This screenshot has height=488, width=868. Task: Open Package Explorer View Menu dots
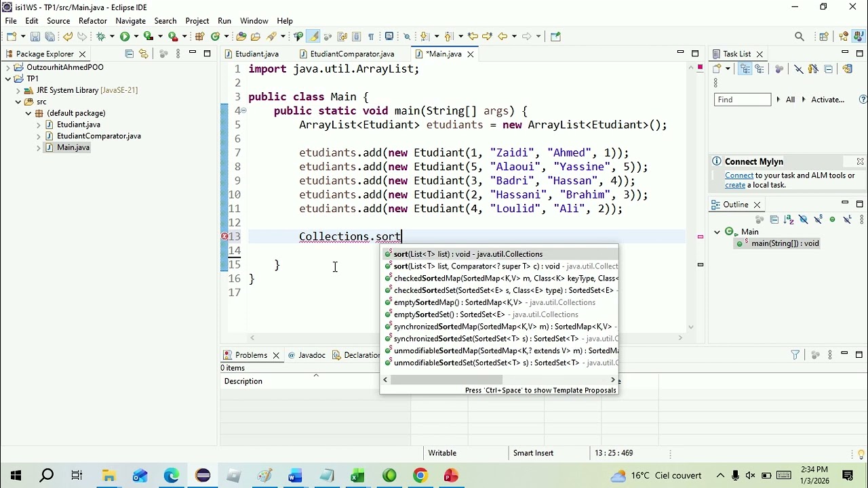178,54
